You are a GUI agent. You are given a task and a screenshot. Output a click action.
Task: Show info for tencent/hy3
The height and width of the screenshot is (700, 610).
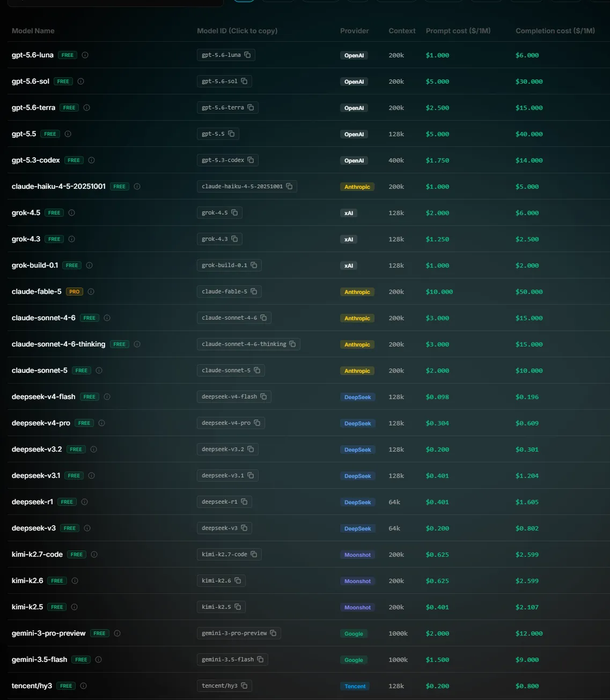(x=83, y=686)
